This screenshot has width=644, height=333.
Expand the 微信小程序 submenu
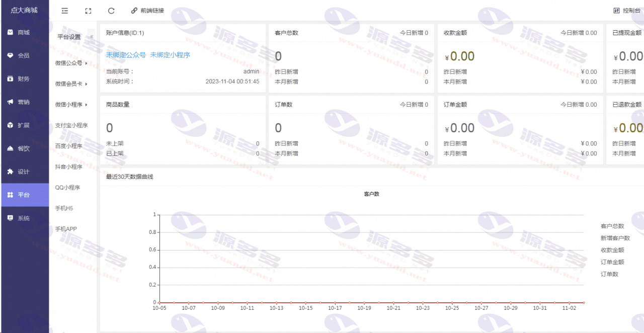coord(72,105)
